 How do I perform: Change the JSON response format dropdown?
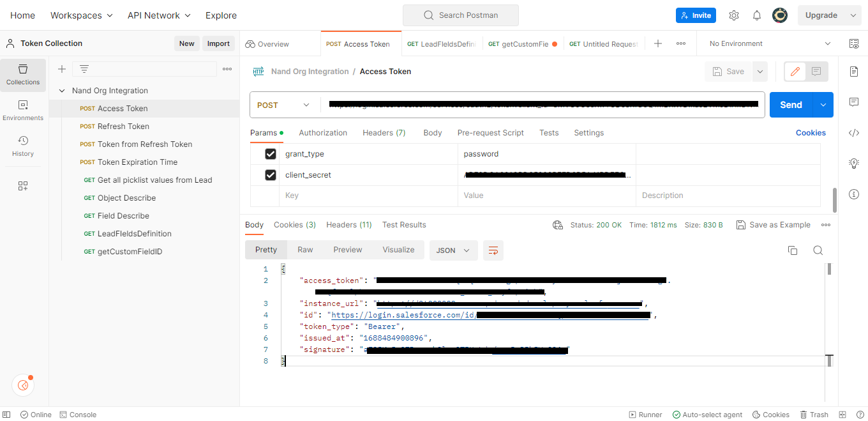454,250
